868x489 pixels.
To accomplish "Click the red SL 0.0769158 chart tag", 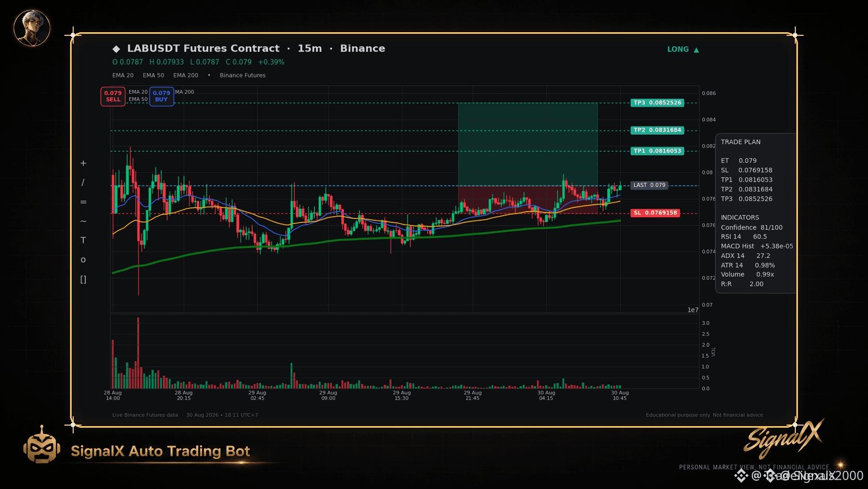I will pos(655,213).
